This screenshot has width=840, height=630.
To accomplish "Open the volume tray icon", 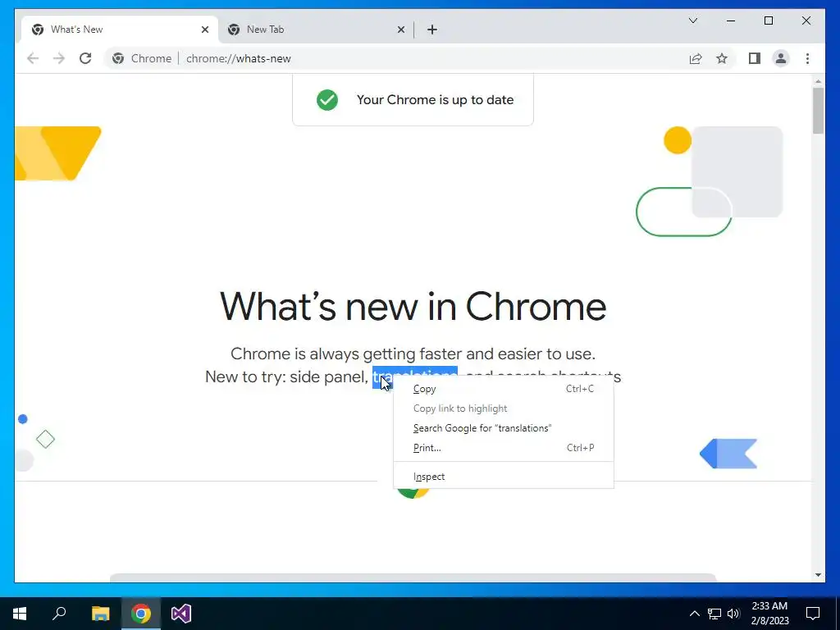I will point(733,614).
